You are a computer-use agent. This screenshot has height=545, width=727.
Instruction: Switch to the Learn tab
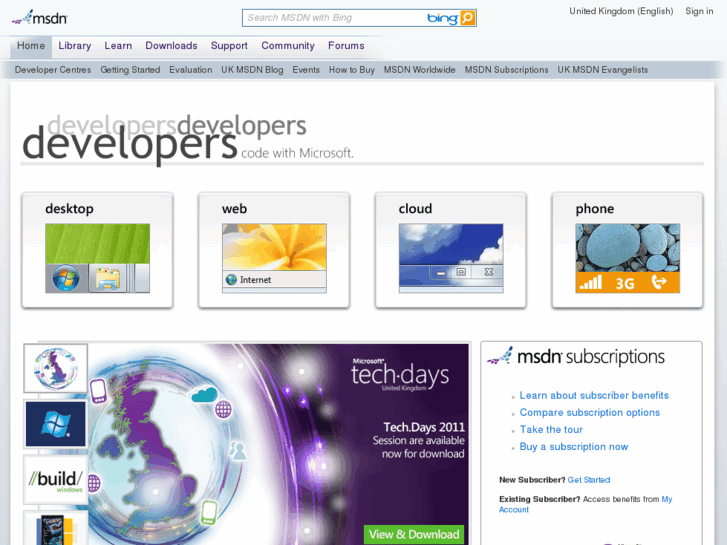[x=118, y=45]
